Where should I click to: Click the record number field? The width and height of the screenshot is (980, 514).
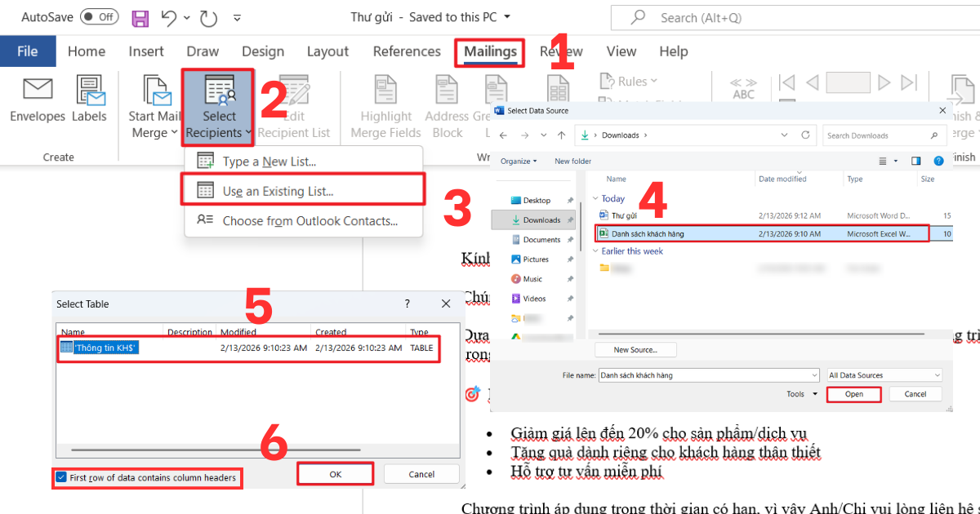[849, 82]
